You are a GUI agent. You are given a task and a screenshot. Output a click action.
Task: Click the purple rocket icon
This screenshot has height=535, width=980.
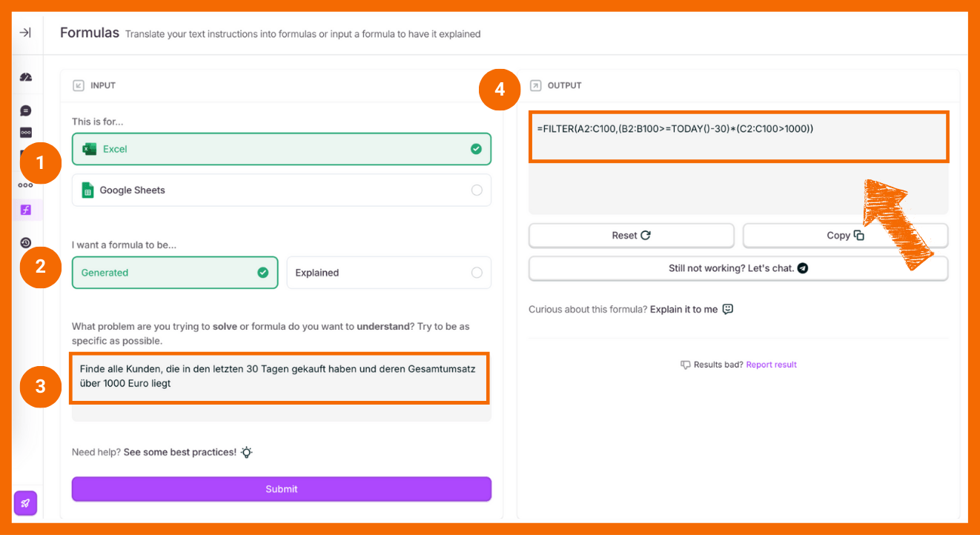coord(25,503)
